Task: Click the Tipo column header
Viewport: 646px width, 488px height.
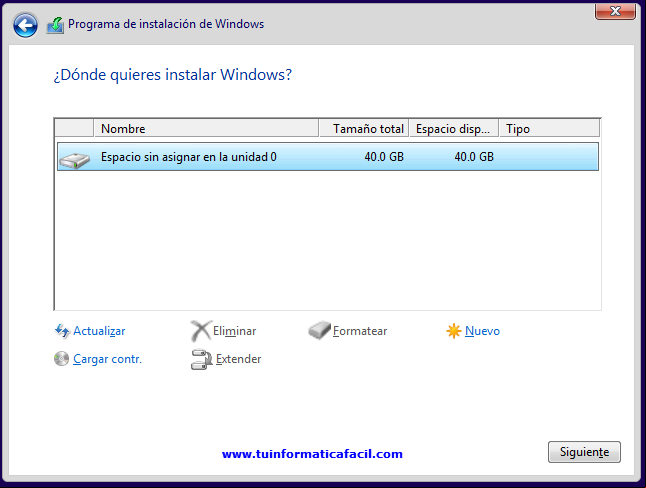Action: (x=550, y=129)
